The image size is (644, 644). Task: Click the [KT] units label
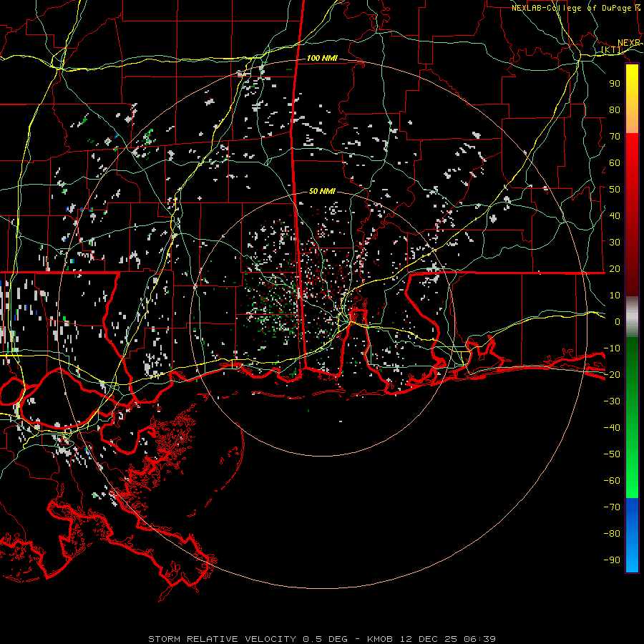[x=612, y=50]
